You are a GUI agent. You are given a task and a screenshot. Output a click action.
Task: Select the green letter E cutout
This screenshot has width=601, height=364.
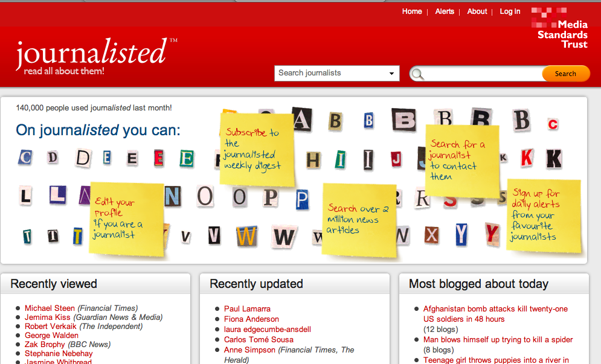(187, 159)
